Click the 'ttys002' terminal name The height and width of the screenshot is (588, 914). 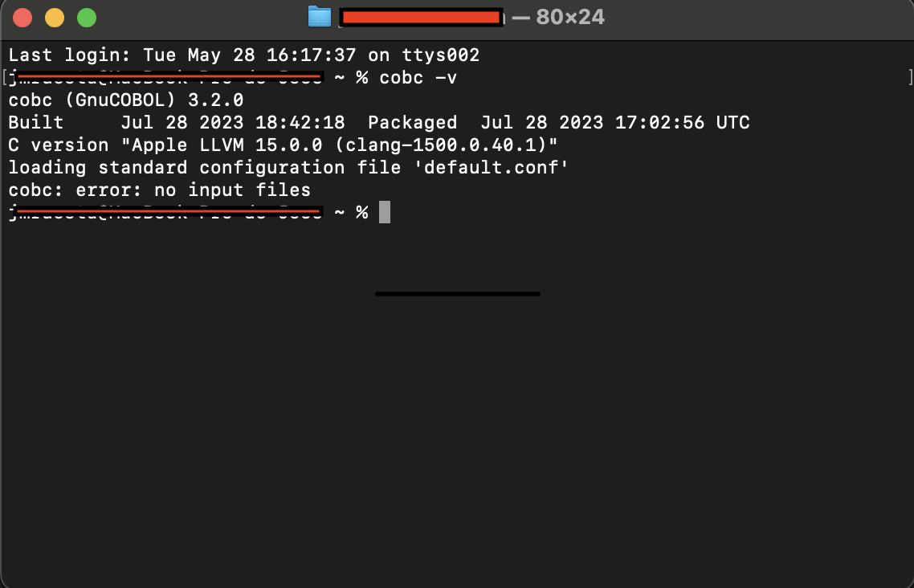[440, 55]
